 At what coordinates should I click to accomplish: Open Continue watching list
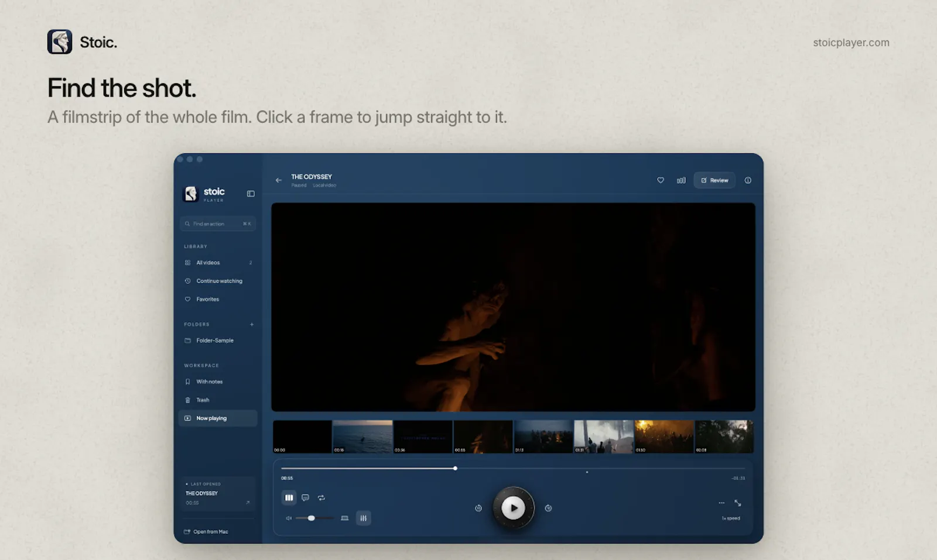tap(218, 281)
